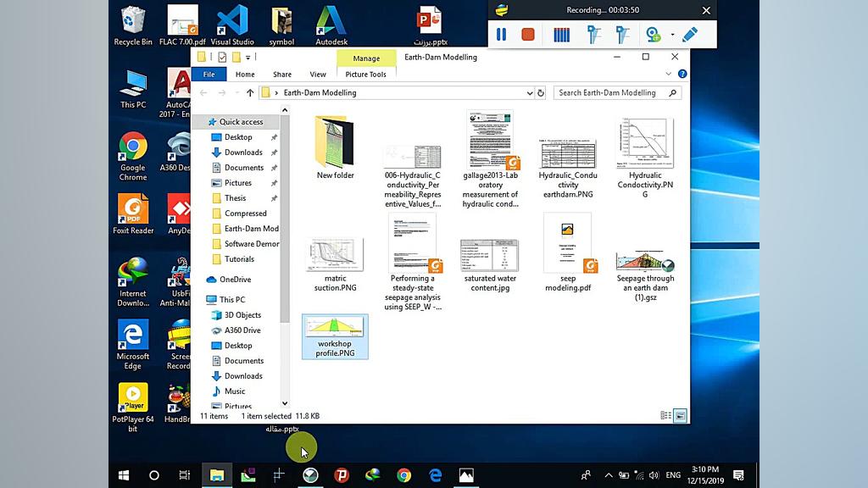Click the blue File button
Viewport: 868px width, 488px height.
[x=209, y=75]
